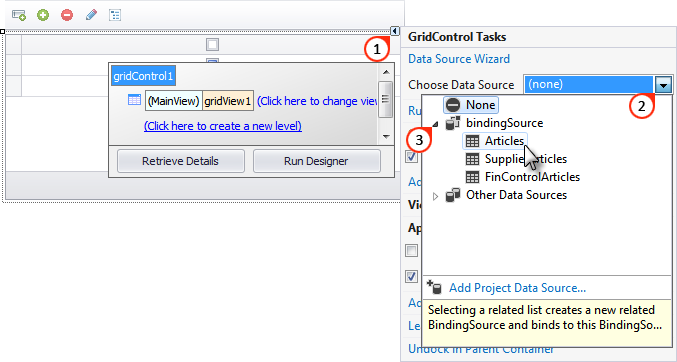The image size is (677, 362).
Task: Click the tree list view toolbar icon
Action: 115,15
